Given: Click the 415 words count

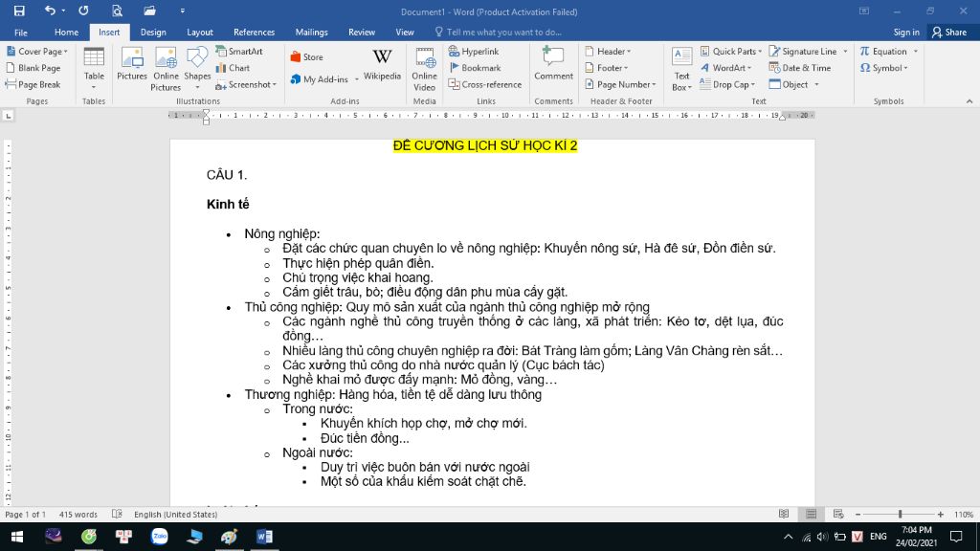Looking at the screenshot, I should coord(78,514).
